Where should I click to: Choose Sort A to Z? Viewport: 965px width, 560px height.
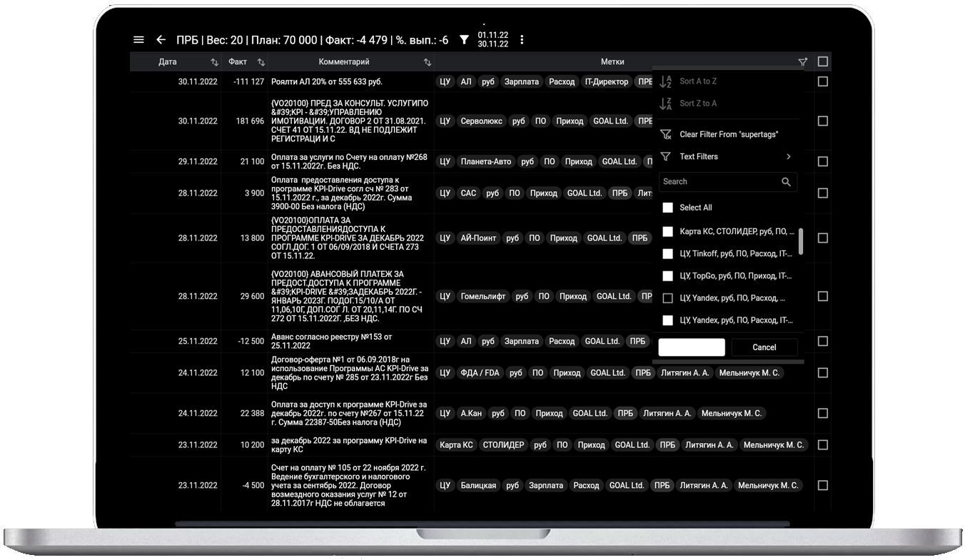pos(698,81)
